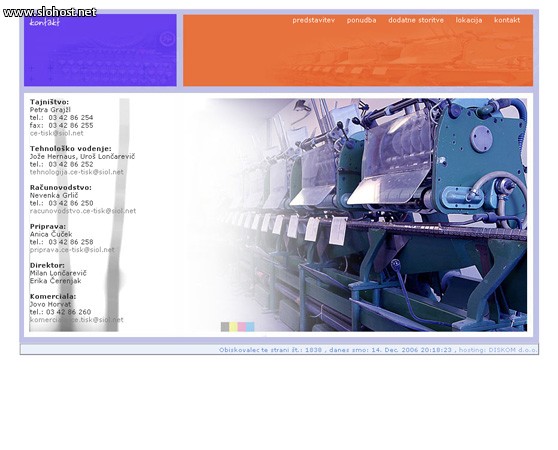Click the fax number 03 42 86 255
Viewport: 558px width, 450px height.
coord(71,126)
